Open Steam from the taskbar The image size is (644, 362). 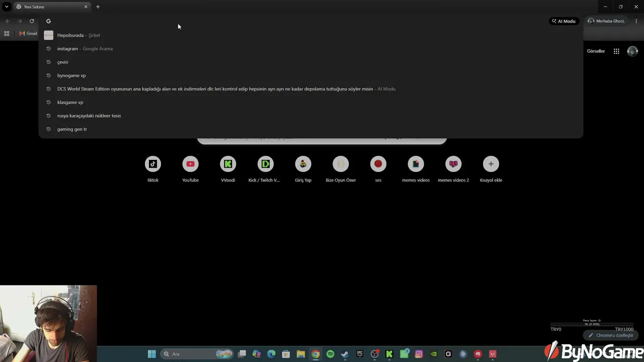(345, 354)
